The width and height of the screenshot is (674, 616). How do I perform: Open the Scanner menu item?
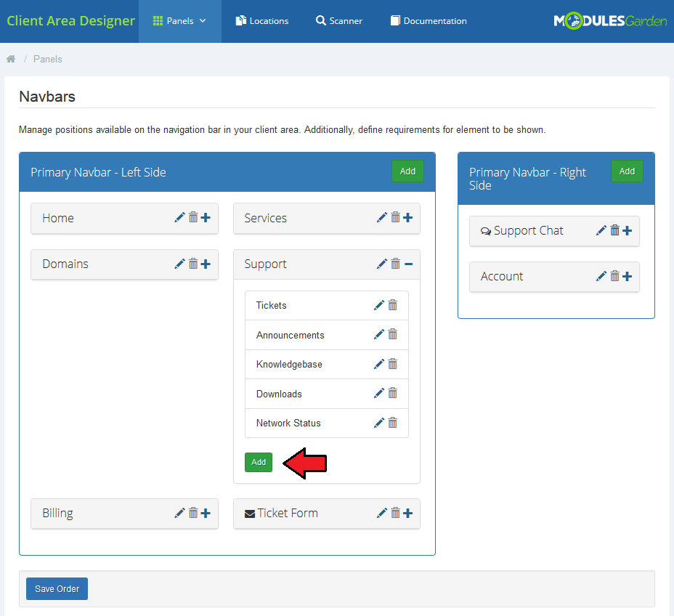(x=339, y=21)
